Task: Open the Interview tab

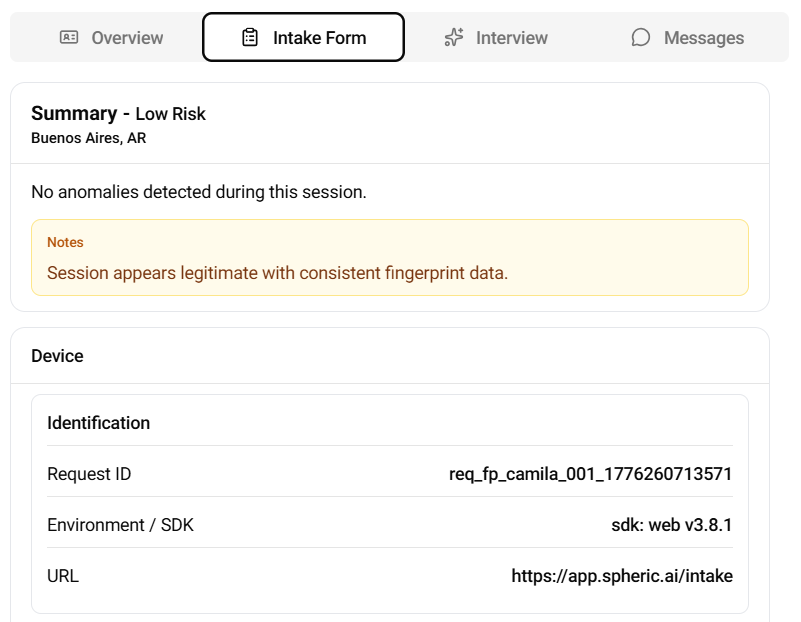Action: [511, 38]
